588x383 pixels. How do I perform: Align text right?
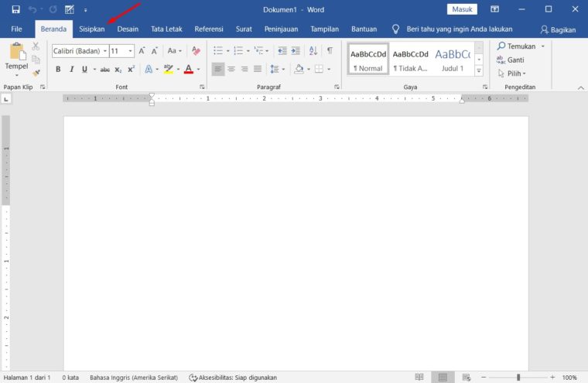244,69
